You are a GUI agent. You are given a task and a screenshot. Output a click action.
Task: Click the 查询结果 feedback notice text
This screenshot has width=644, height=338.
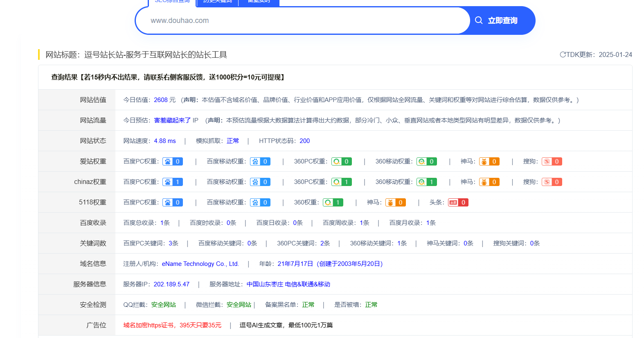(x=169, y=77)
